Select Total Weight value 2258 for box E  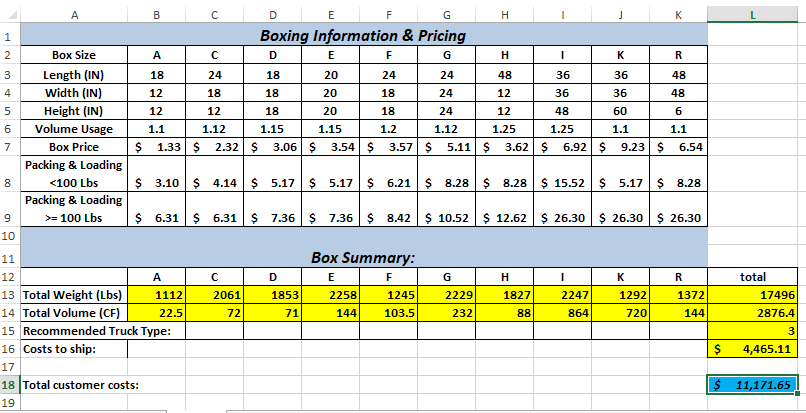[x=331, y=295]
